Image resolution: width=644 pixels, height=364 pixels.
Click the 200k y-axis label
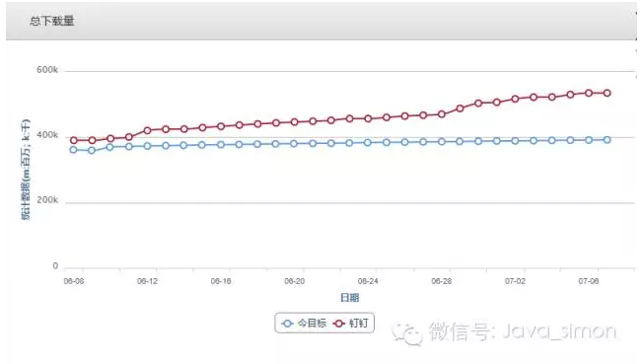[47, 200]
